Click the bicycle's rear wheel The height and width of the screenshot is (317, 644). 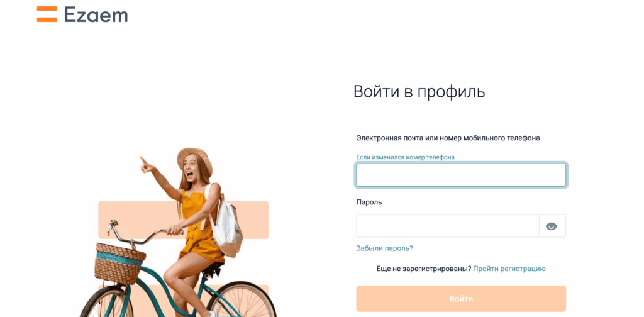tap(241, 299)
